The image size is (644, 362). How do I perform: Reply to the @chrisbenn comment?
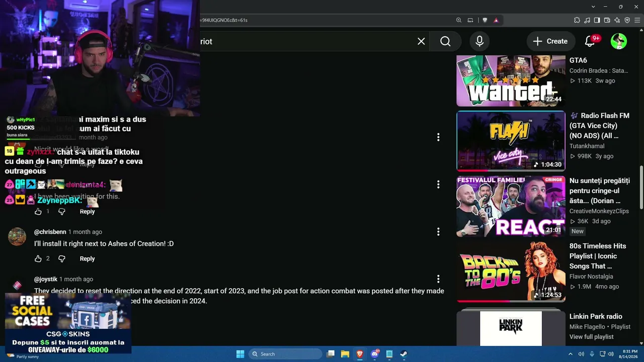coord(87,258)
